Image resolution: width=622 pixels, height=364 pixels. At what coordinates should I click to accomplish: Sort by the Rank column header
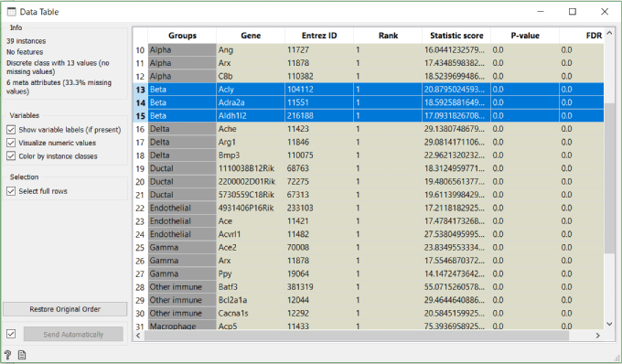[x=388, y=36]
